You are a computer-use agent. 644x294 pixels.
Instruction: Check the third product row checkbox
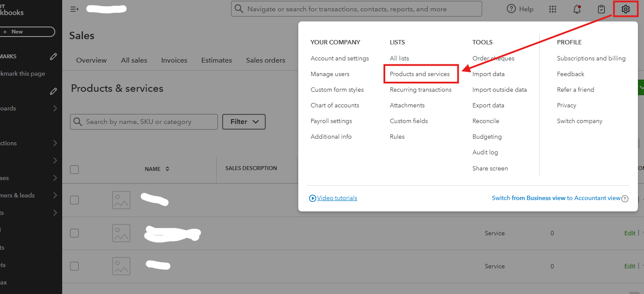[x=74, y=266]
